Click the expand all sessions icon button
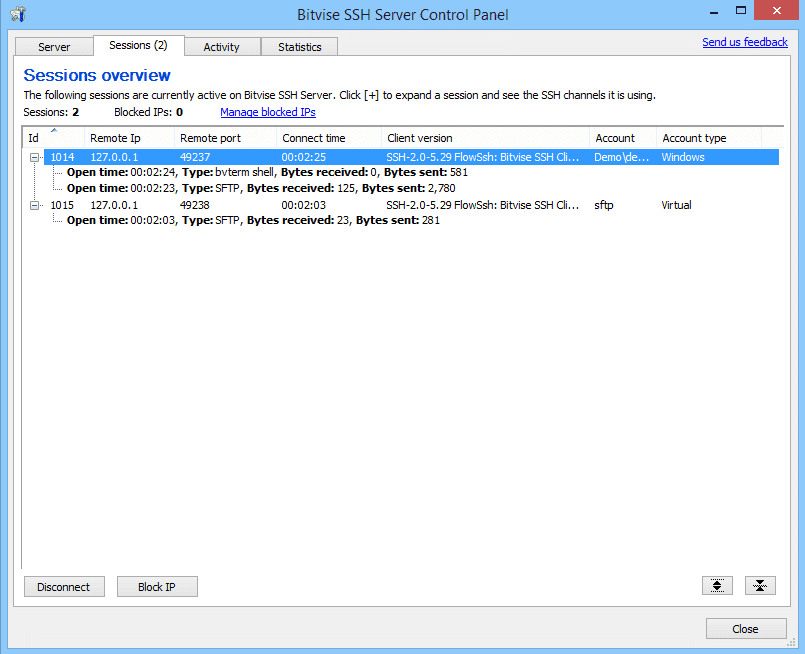This screenshot has height=654, width=805. (717, 586)
